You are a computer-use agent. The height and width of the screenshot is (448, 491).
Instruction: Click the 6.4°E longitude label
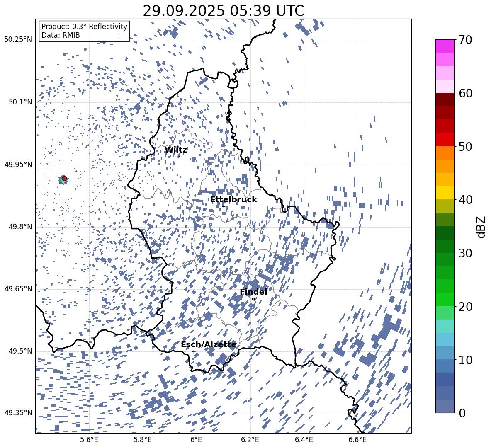(304, 440)
